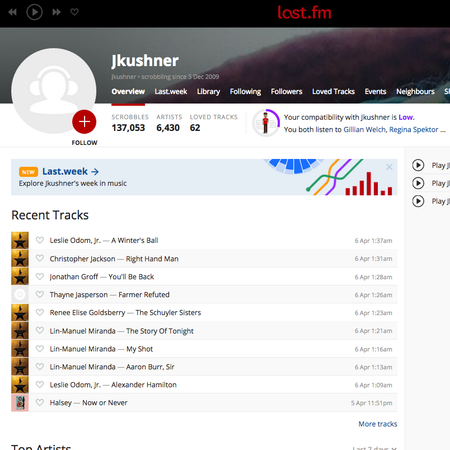Open Halsey artist link
This screenshot has height=450, width=450.
61,403
